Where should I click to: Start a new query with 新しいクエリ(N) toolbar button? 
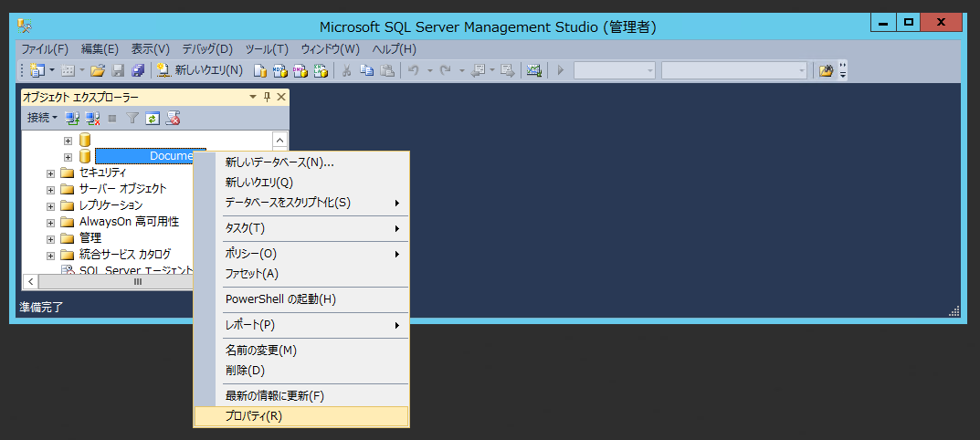coord(199,70)
